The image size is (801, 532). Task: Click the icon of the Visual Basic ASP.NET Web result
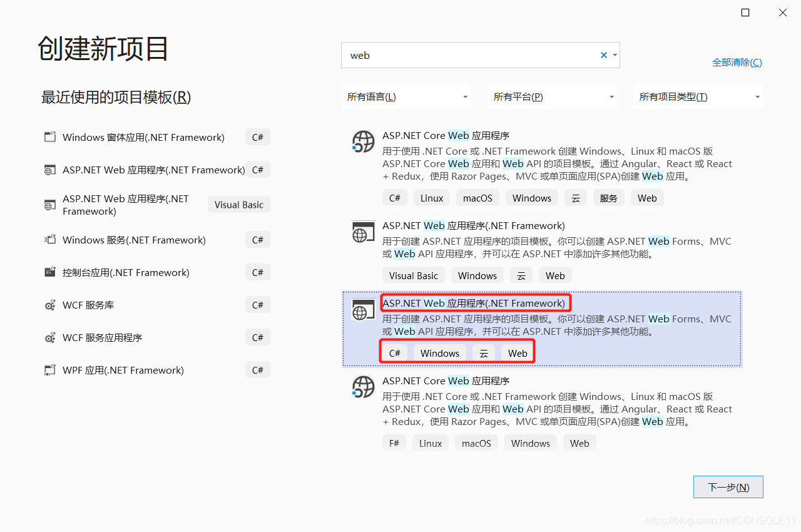363,232
